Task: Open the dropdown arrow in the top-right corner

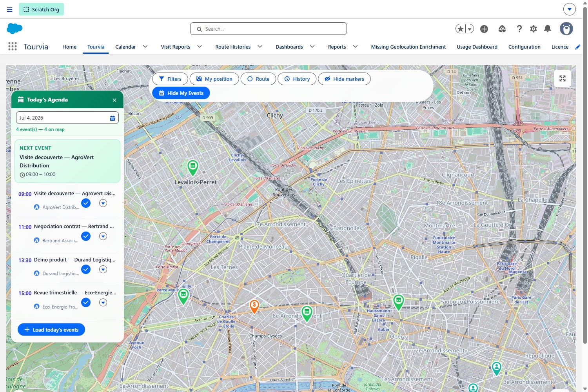Action: 570,9
